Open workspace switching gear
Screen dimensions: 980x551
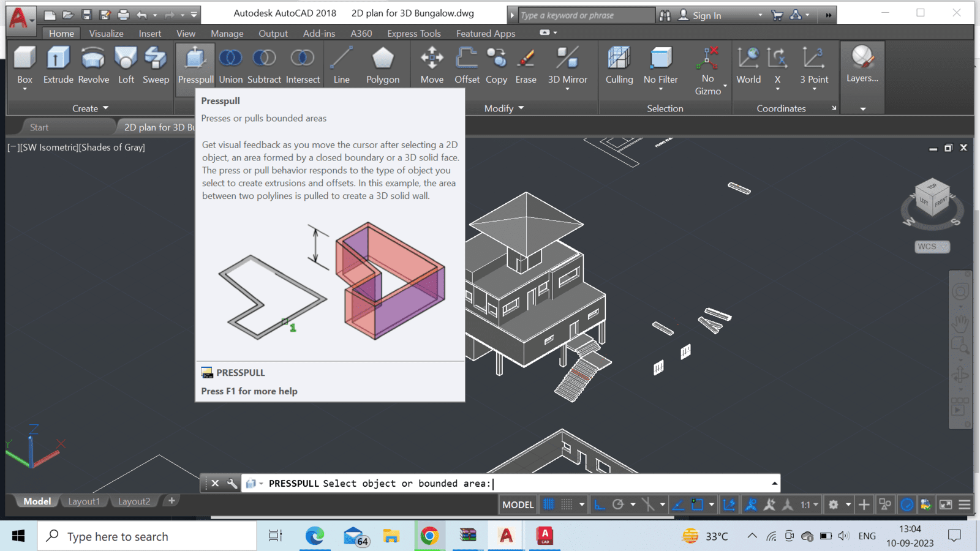(834, 505)
